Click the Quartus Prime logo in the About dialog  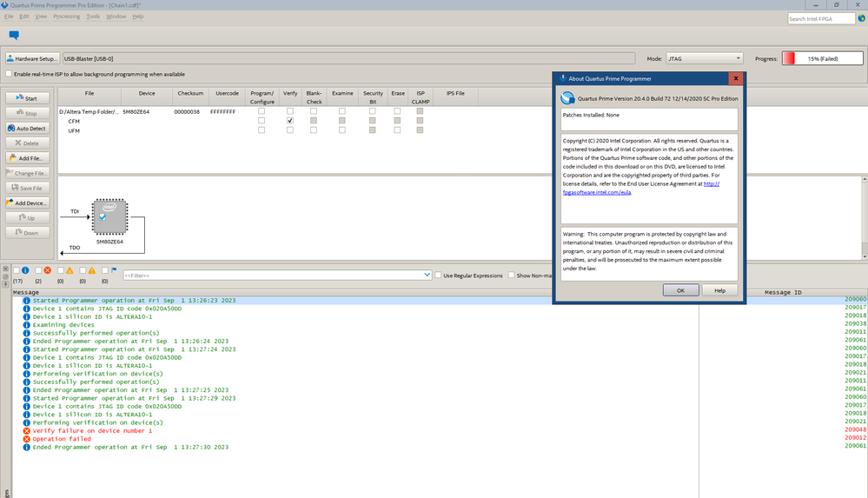click(x=567, y=98)
